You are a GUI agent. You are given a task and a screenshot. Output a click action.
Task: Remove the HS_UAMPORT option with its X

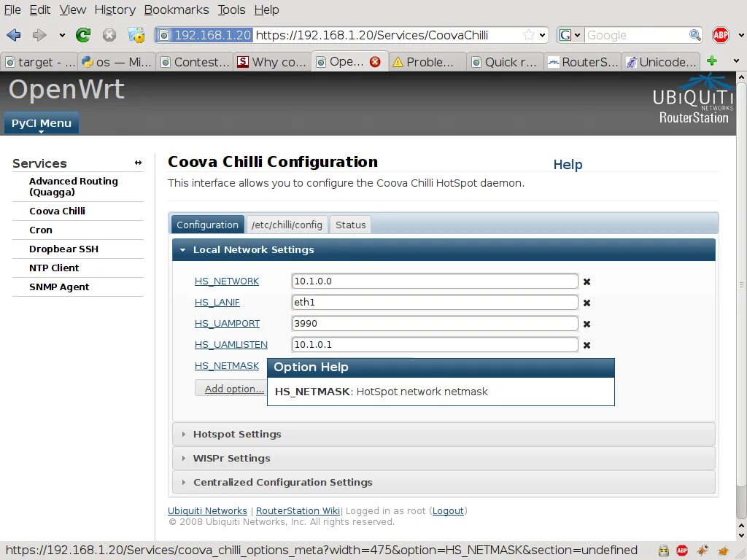point(587,324)
